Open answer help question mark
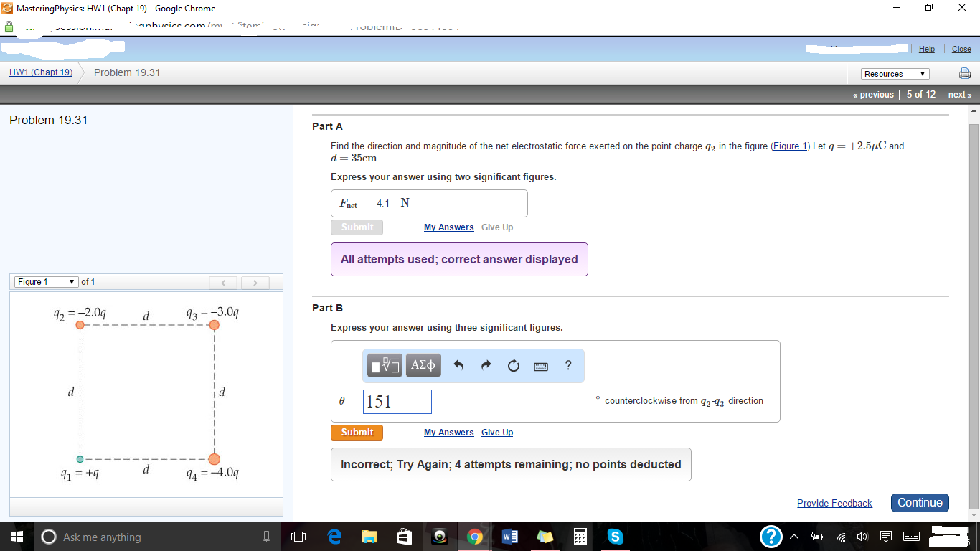This screenshot has height=551, width=980. [568, 365]
